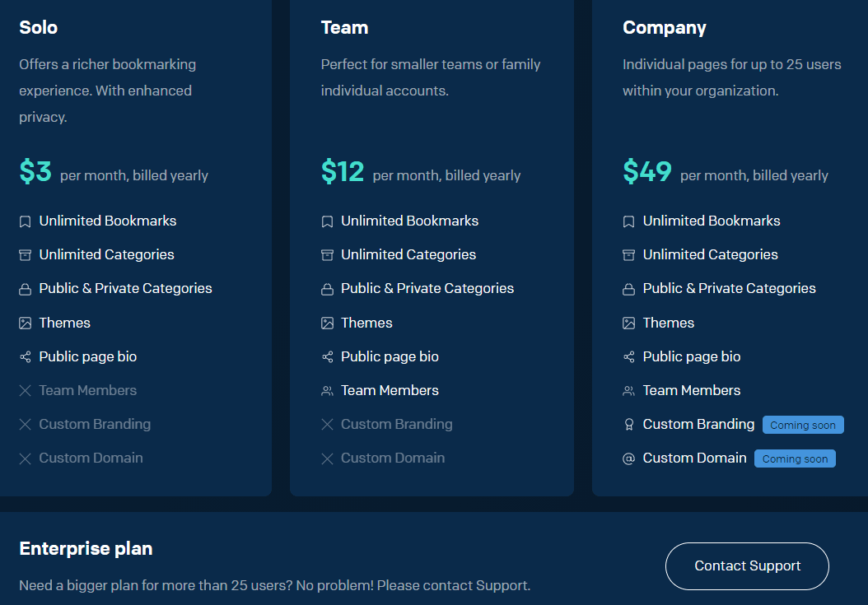Click people icon beside Team plan Team Members
The width and height of the screenshot is (868, 605).
pyautogui.click(x=327, y=391)
